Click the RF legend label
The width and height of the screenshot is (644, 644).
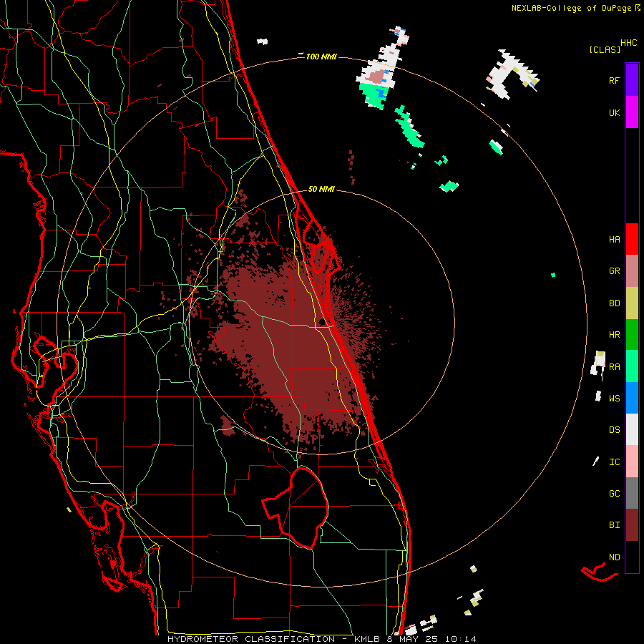[614, 80]
